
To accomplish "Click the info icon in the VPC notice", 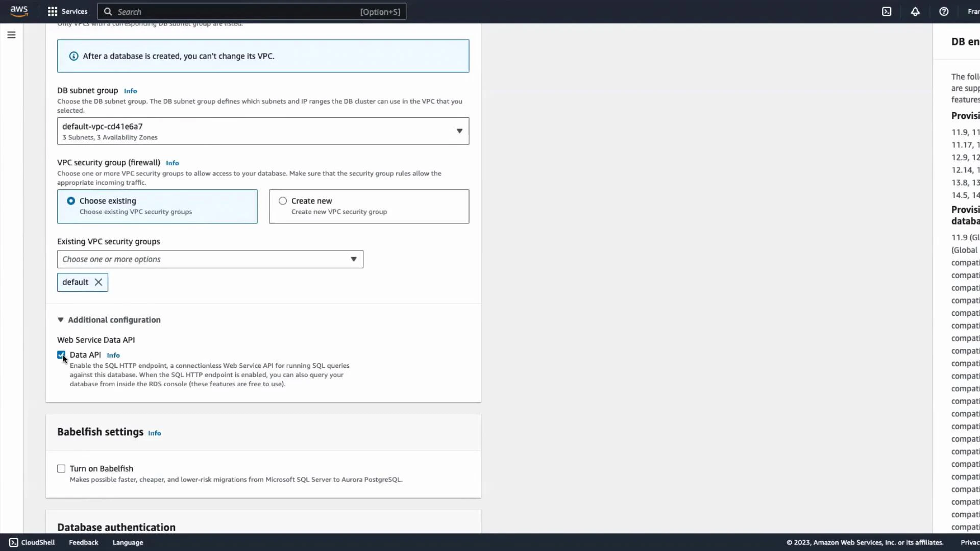I will tap(73, 56).
